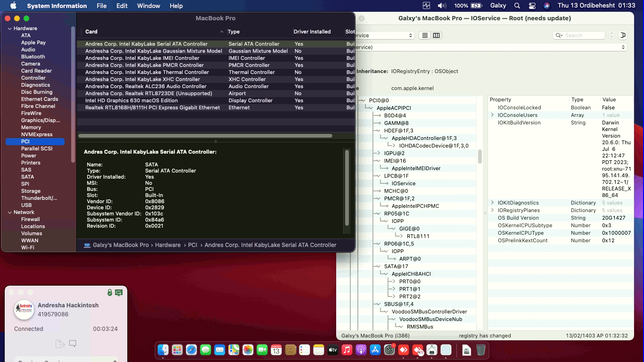Open the Edit menu

[122, 6]
